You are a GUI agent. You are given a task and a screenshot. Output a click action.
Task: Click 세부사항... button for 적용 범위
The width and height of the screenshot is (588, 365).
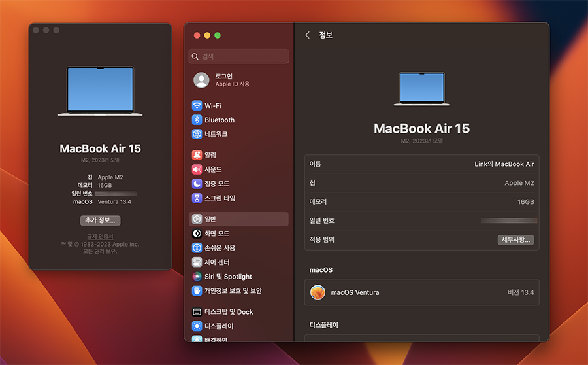point(515,239)
